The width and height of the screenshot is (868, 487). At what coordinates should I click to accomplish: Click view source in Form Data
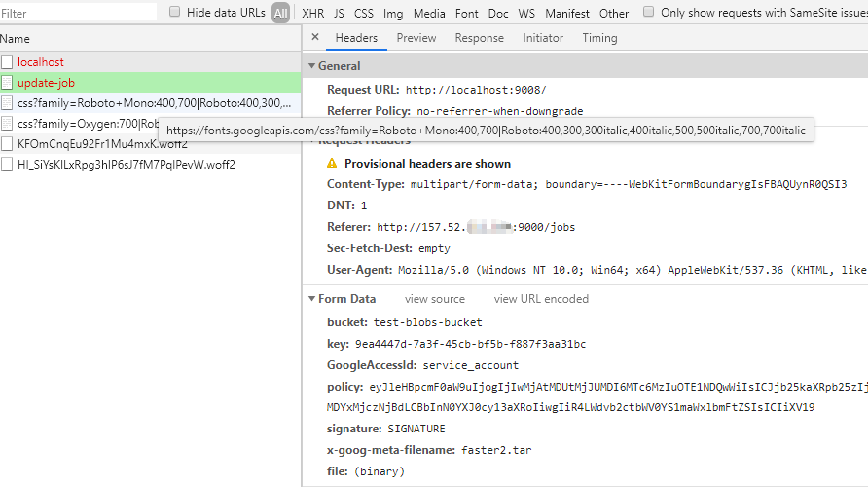click(435, 299)
